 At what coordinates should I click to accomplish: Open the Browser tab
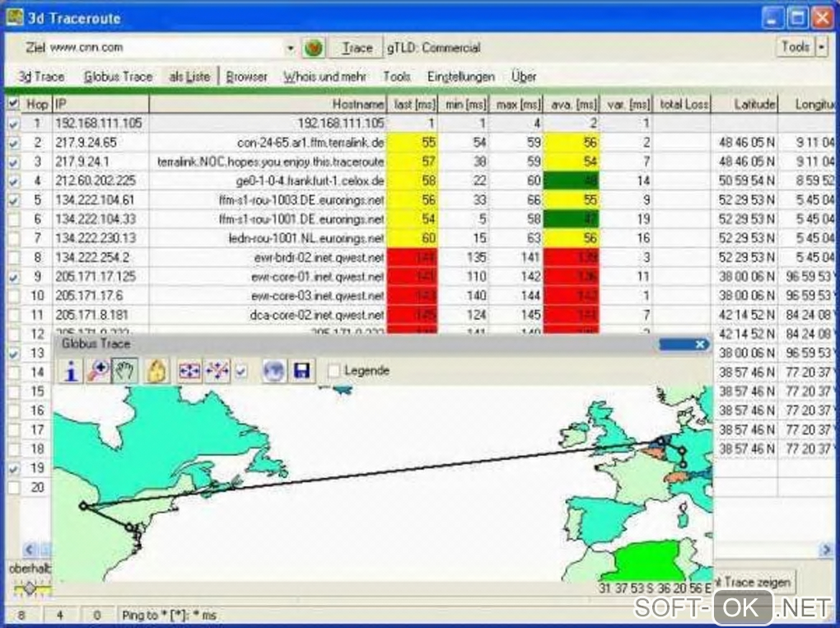(x=246, y=77)
